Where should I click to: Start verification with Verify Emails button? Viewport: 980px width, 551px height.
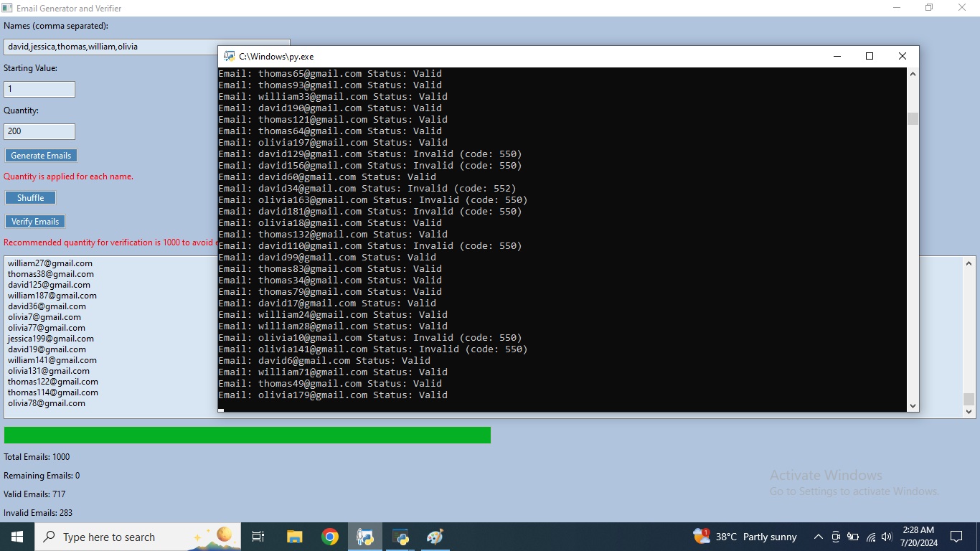[x=35, y=222]
